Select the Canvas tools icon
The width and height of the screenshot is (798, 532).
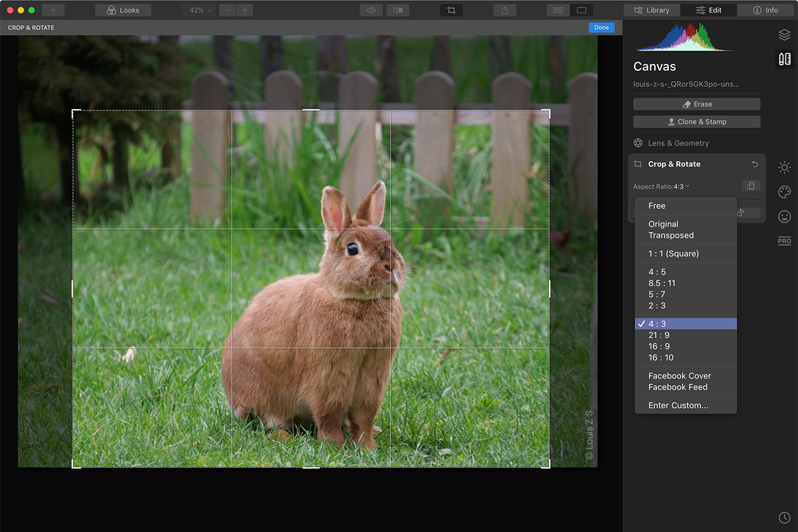coord(784,59)
